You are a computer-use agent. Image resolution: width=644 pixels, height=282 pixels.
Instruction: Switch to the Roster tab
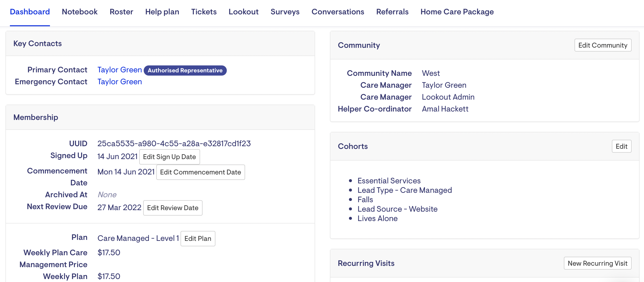click(x=121, y=12)
